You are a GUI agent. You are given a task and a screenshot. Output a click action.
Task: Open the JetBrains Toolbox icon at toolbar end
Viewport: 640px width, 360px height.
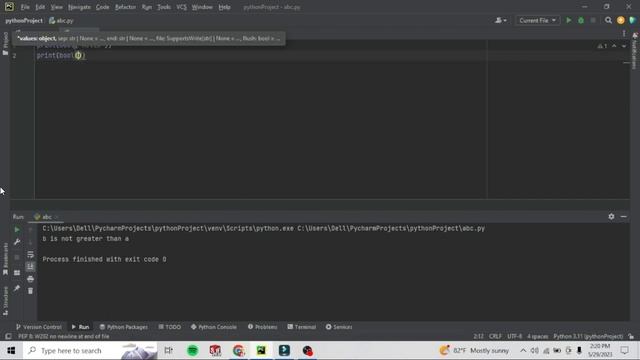pos(633,20)
